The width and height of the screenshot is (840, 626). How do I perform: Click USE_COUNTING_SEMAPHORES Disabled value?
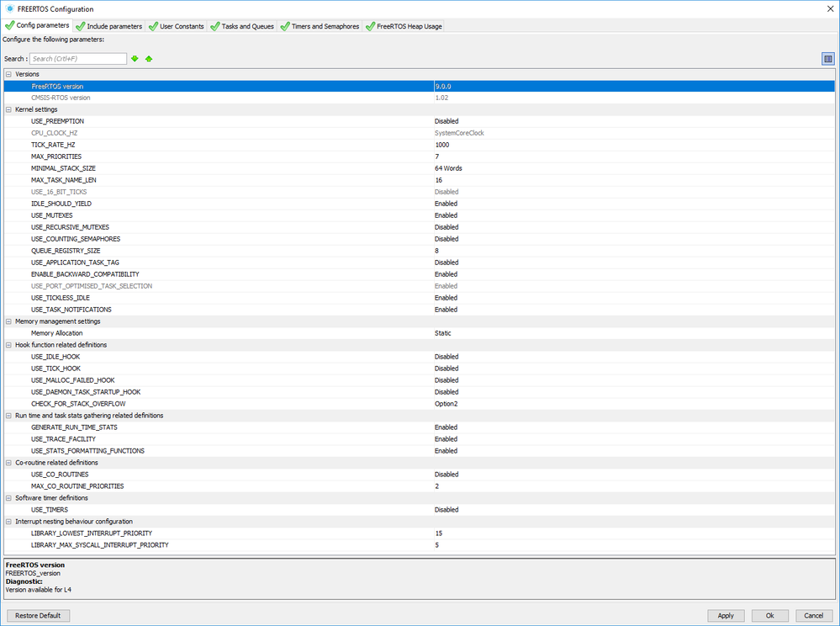tap(446, 240)
